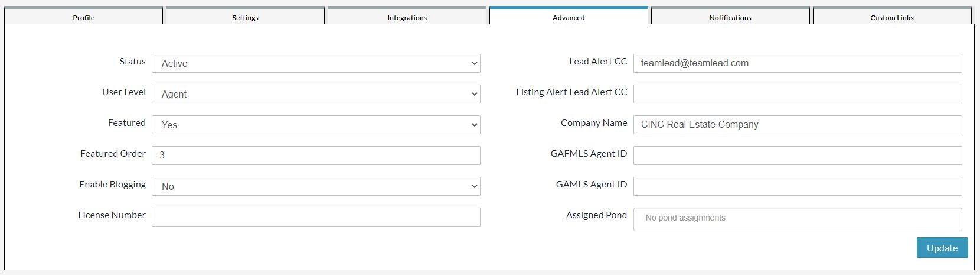Open the Notifications tab
This screenshot has width=980, height=275.
[730, 16]
